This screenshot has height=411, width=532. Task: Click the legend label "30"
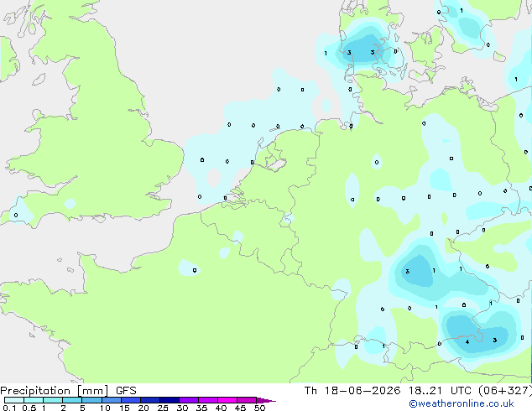[182, 408]
